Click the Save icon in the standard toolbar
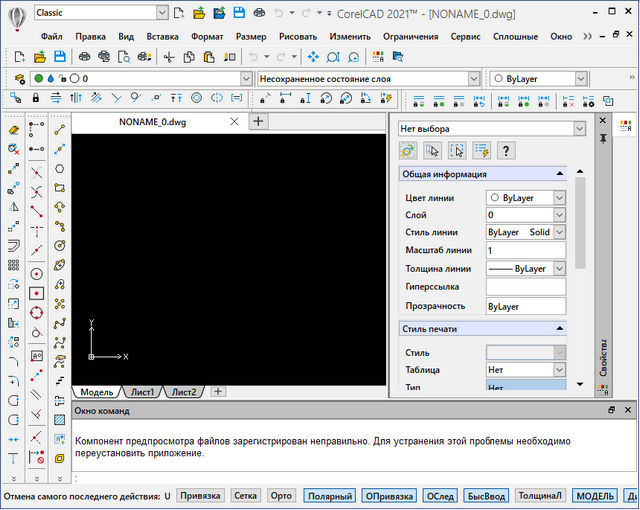This screenshot has height=510, width=640. [x=60, y=56]
